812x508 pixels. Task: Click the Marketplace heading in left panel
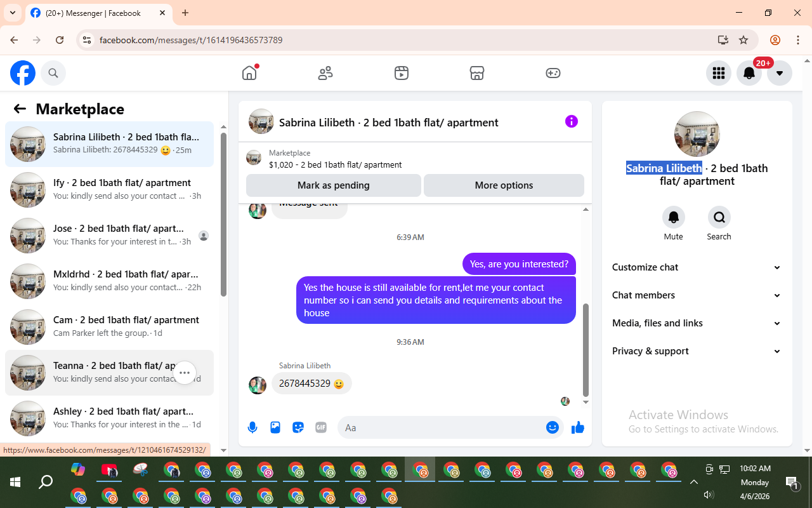point(80,109)
